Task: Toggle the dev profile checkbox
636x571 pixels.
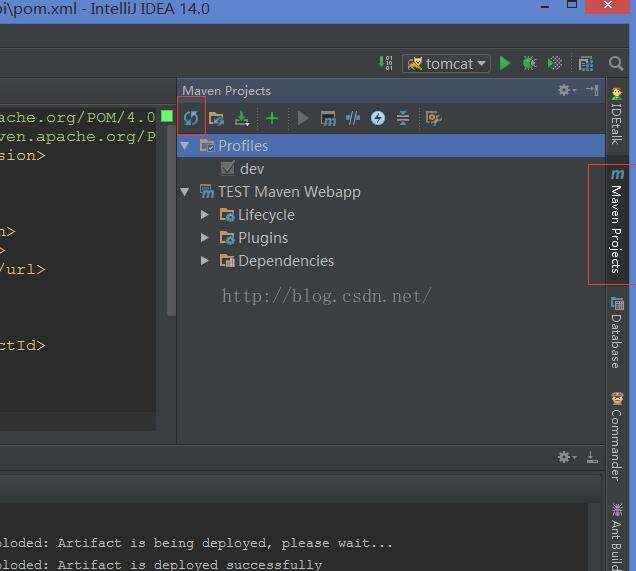Action: coord(227,169)
